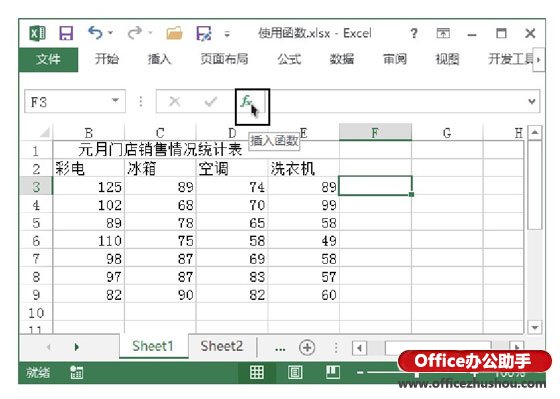560x399 pixels.
Task: Open the undo history dropdown arrow
Action: pos(111,33)
